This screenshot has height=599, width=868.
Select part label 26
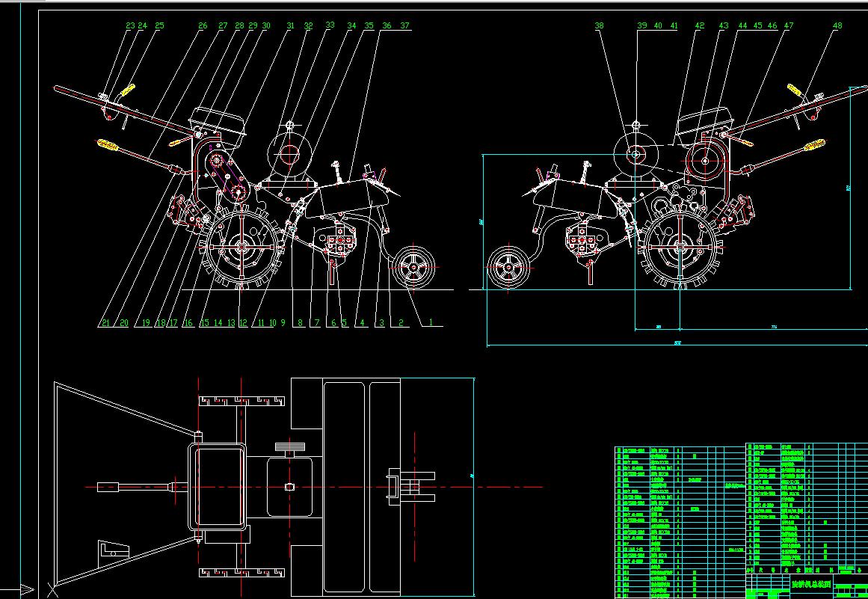203,25
